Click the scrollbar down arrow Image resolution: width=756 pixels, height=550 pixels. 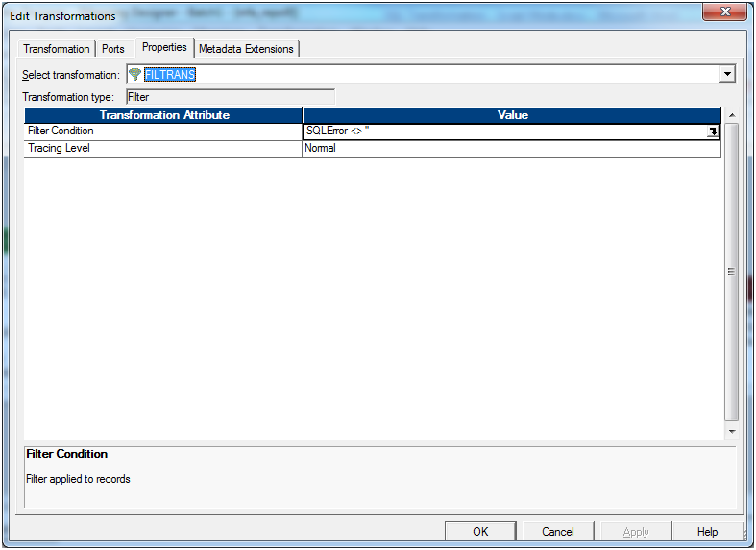[x=732, y=432]
